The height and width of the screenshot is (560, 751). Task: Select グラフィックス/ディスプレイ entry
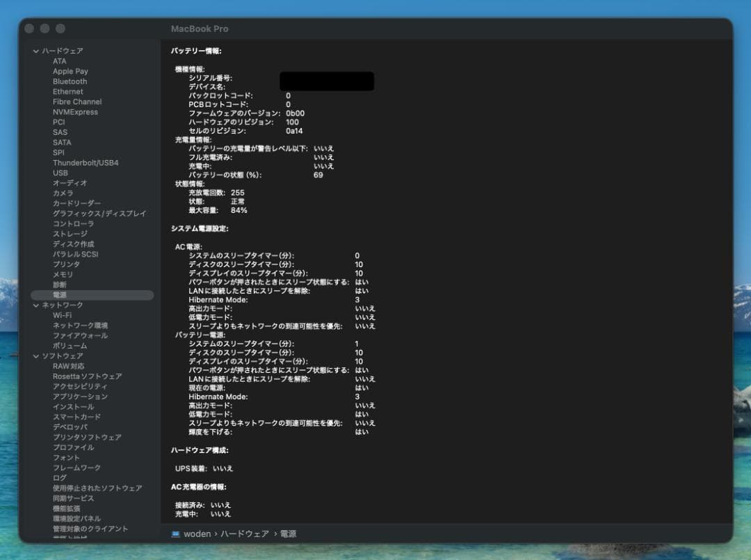(x=99, y=214)
